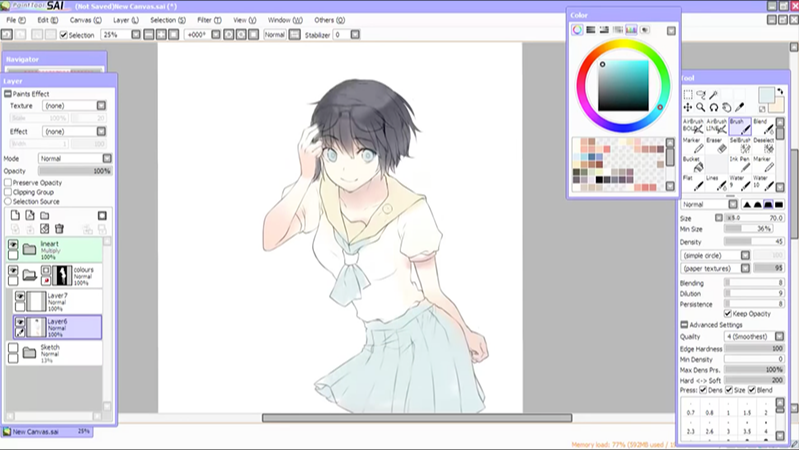Select the Move tool
Viewport: 799px width, 450px height.
(688, 107)
